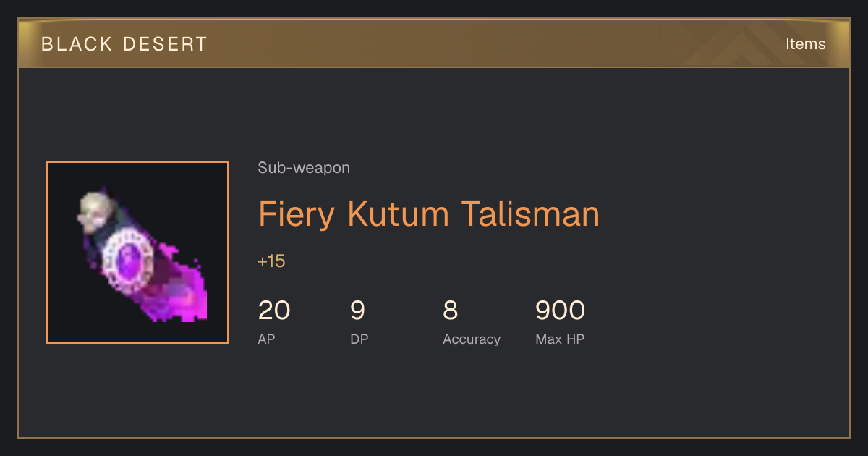
Task: Click the Accuracy value 8
Action: pyautogui.click(x=450, y=311)
